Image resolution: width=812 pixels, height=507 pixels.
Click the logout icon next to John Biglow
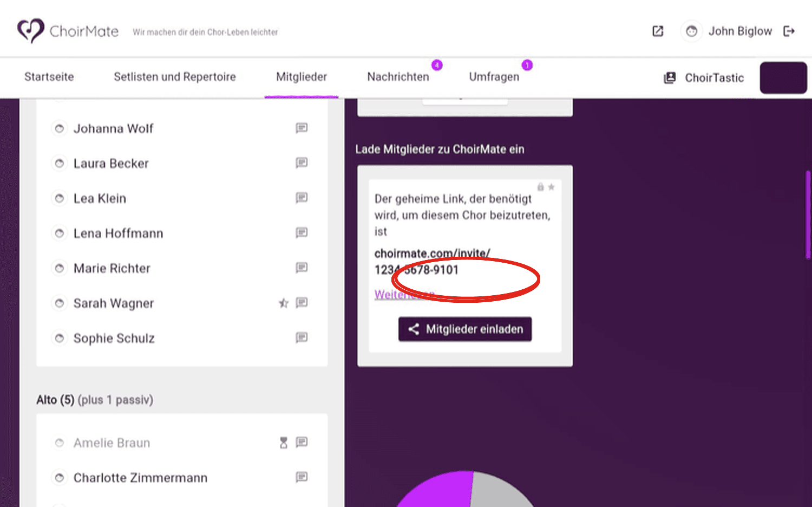pos(789,31)
